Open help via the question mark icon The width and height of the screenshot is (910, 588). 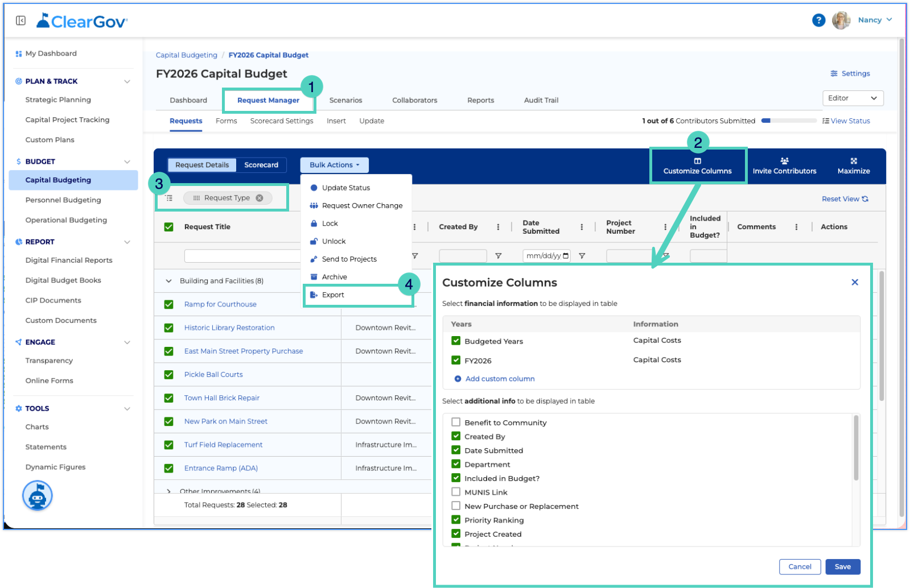pyautogui.click(x=818, y=20)
